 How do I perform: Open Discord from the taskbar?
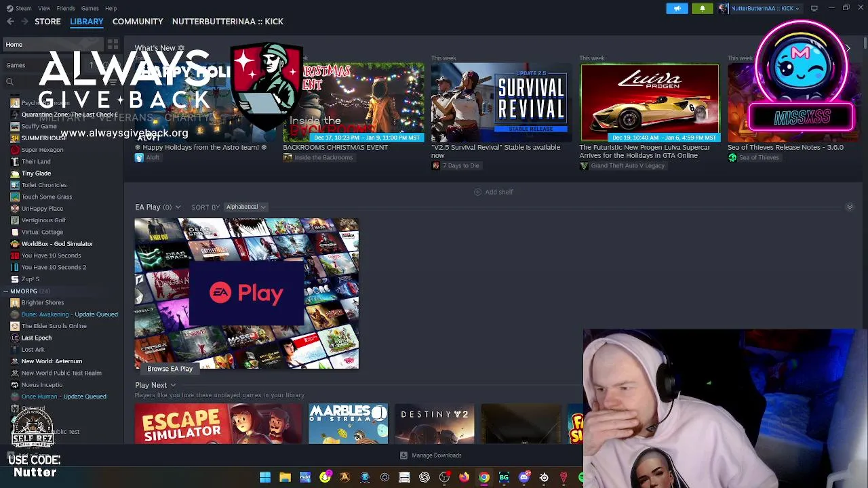click(524, 477)
